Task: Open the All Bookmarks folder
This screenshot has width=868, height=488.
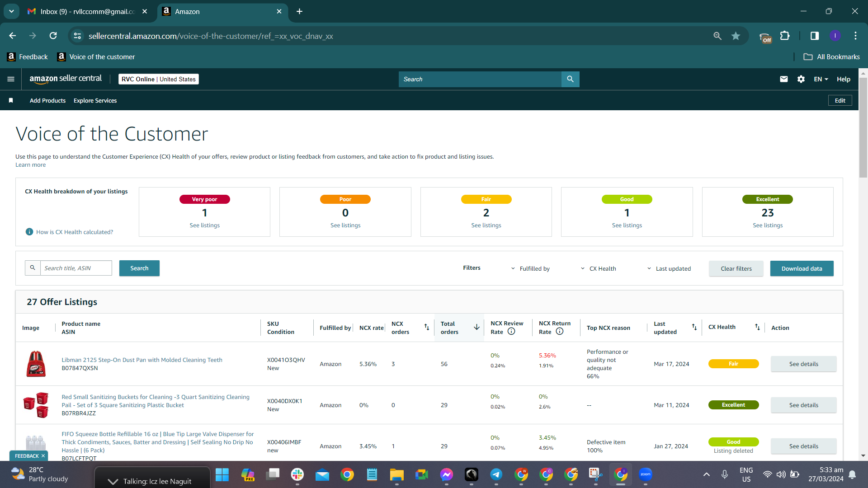Action: [832, 57]
